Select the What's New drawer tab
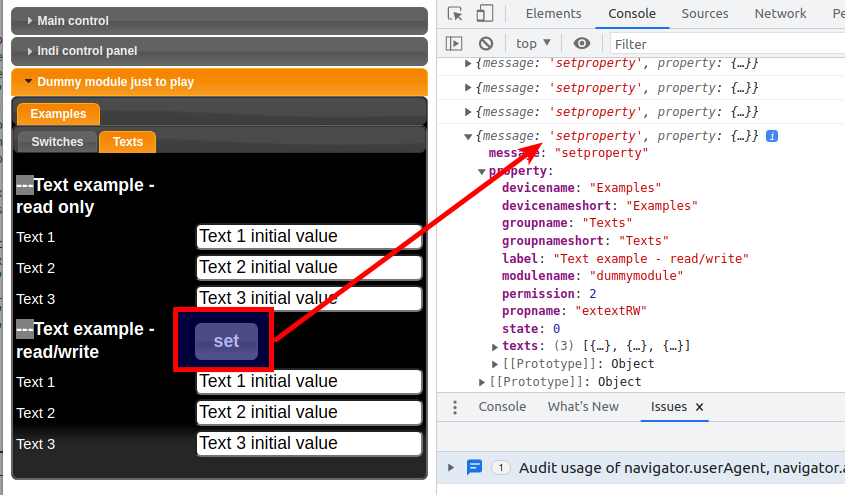 coord(583,407)
